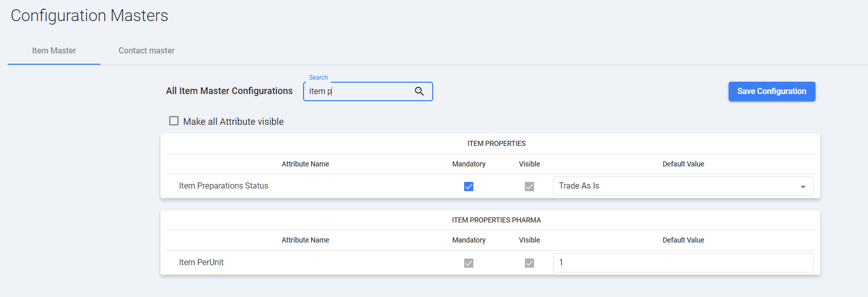Click Default Value header in ITEM PROPERTIES PHARMA

click(x=683, y=240)
